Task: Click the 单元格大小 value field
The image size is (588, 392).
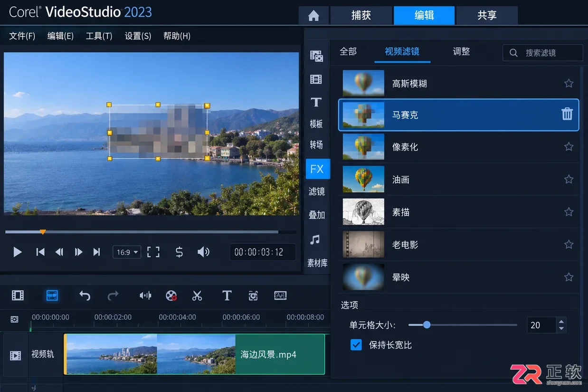Action: tap(541, 325)
